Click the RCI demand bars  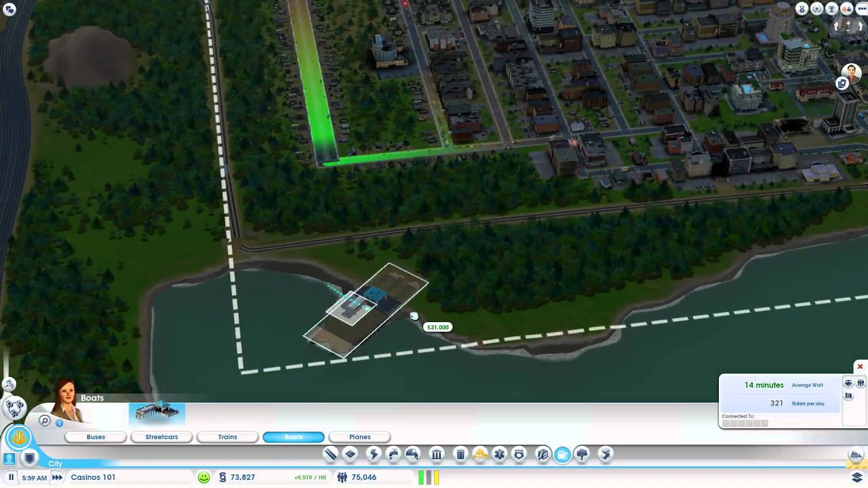click(x=429, y=477)
